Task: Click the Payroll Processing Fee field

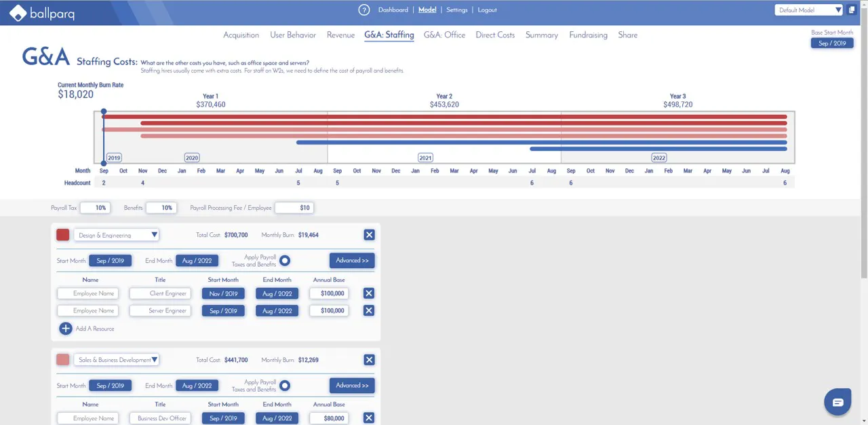Action: click(294, 208)
